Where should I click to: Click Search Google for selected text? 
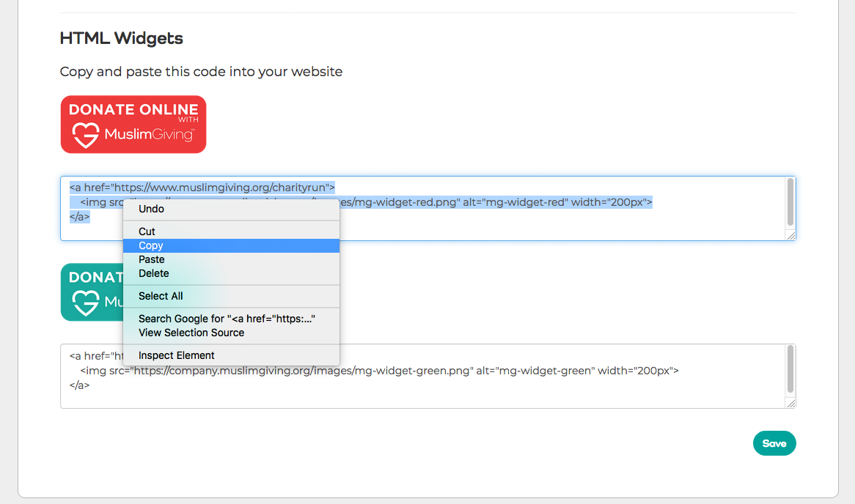[x=231, y=319]
